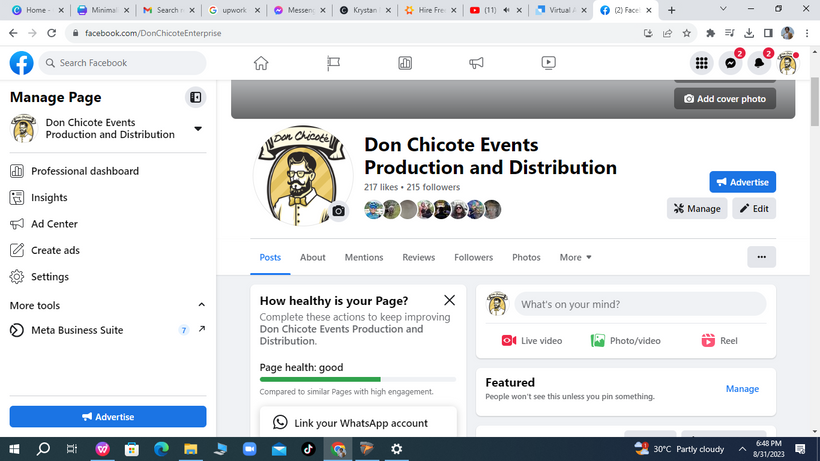The height and width of the screenshot is (461, 820).
Task: Open Video play icon in top navigation
Action: pos(548,63)
